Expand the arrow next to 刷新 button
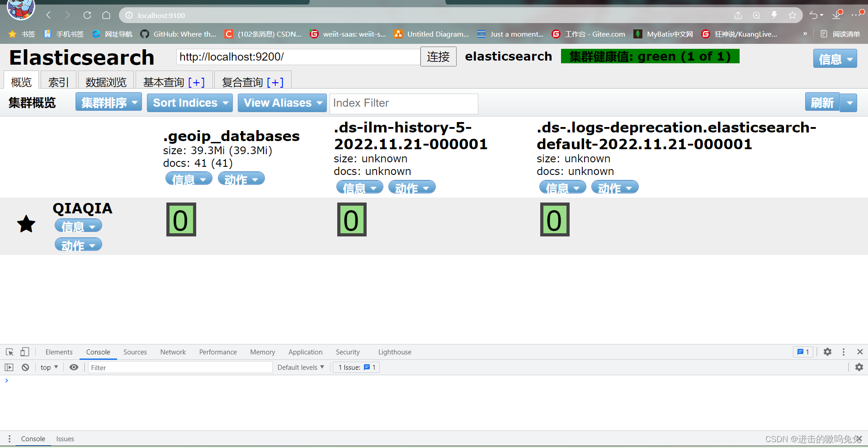Screen dimensions: 868x448 point(849,103)
